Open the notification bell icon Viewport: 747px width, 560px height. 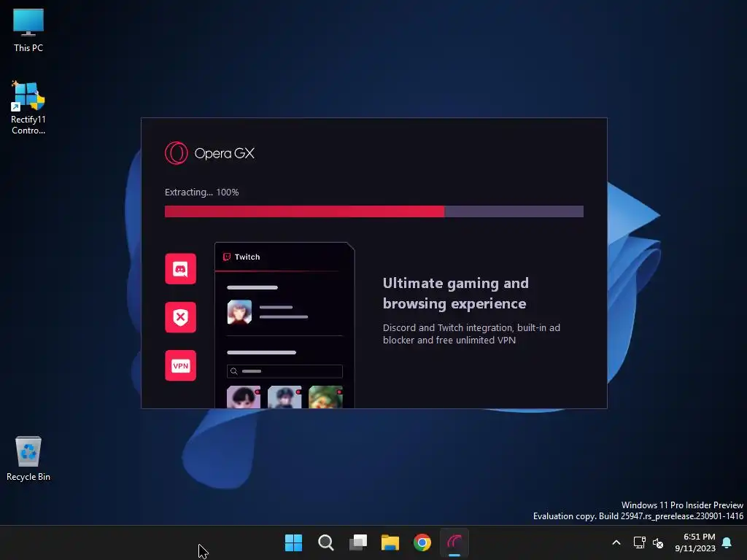727,542
